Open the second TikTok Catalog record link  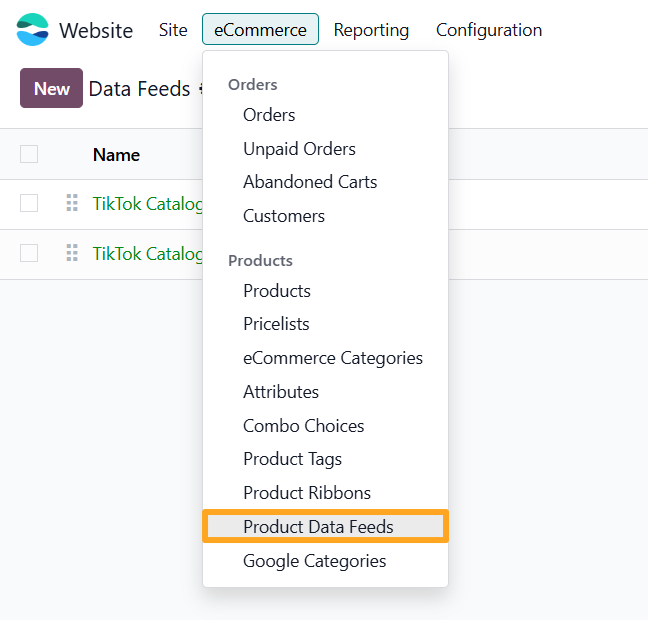tap(148, 254)
